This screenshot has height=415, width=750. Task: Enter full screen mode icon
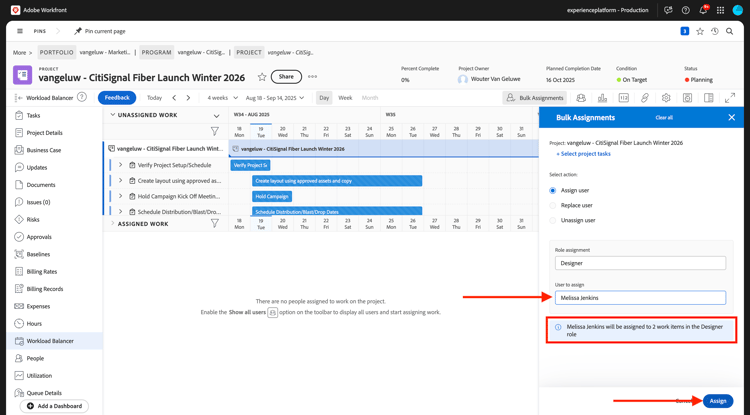(730, 98)
